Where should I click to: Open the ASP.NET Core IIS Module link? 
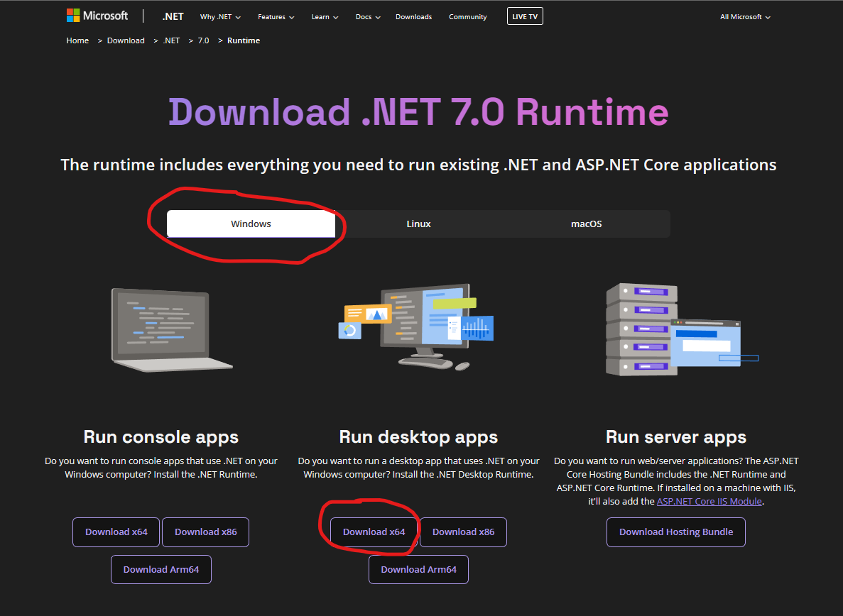pos(709,501)
